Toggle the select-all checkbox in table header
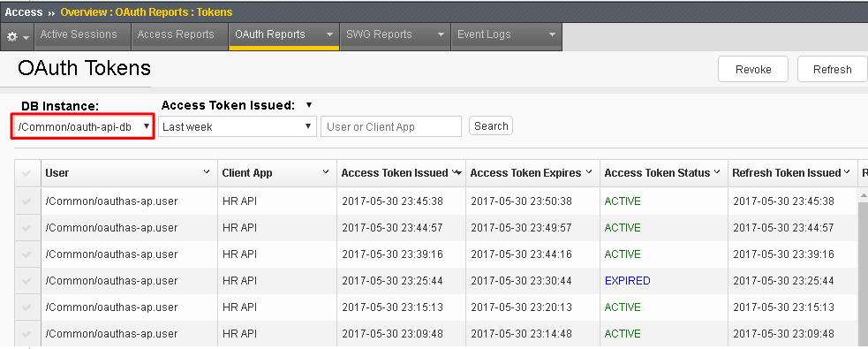This screenshot has height=349, width=868. pyautogui.click(x=26, y=173)
